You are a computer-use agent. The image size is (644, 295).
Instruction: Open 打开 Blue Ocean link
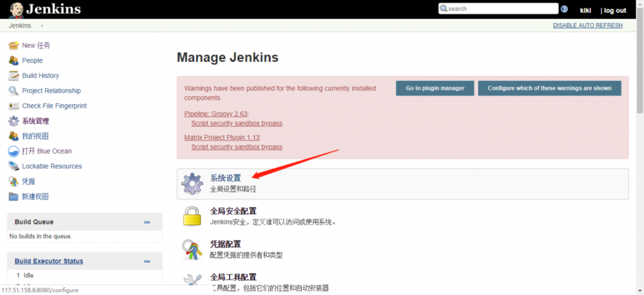point(47,151)
